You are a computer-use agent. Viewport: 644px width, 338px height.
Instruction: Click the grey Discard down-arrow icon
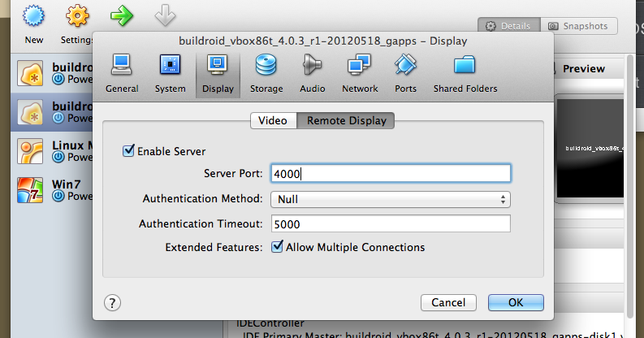coord(165,16)
